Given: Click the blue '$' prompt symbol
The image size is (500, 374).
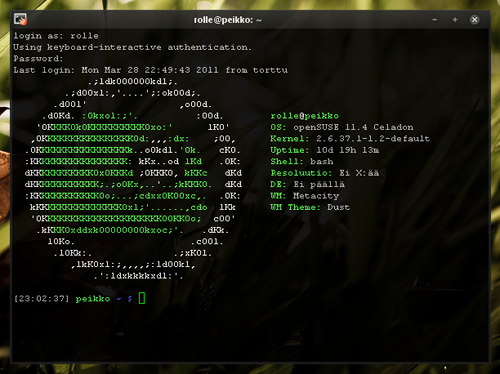Looking at the screenshot, I should 130,299.
